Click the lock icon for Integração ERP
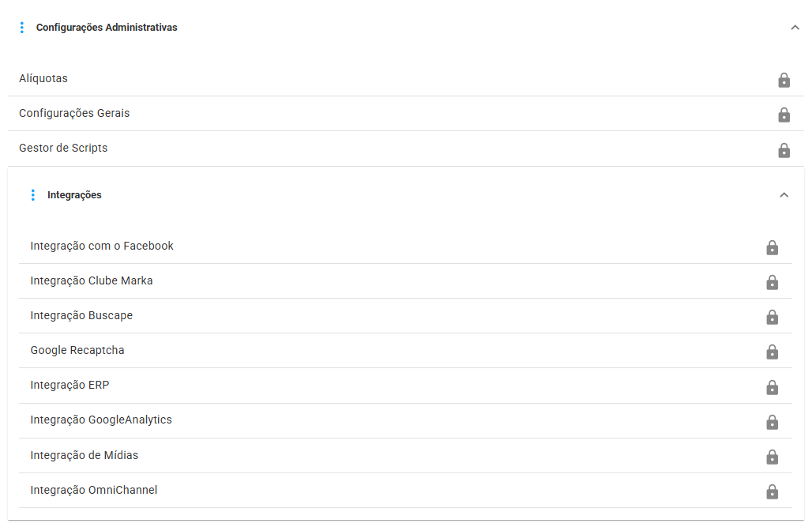The image size is (812, 527). [x=772, y=386]
